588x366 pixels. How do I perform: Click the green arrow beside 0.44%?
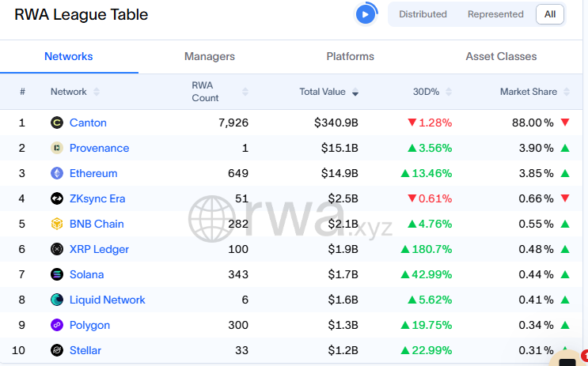point(565,274)
